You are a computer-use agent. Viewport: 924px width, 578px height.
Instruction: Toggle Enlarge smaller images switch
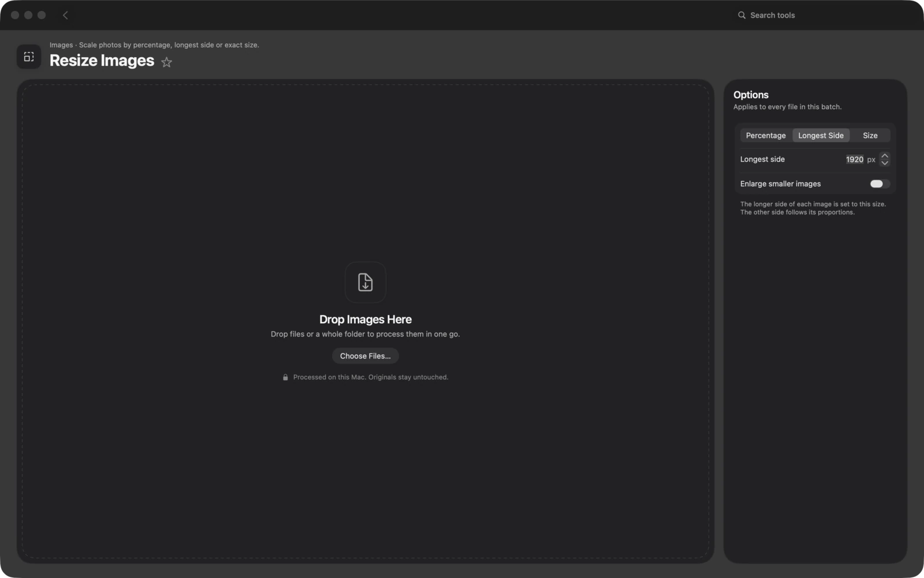(880, 184)
